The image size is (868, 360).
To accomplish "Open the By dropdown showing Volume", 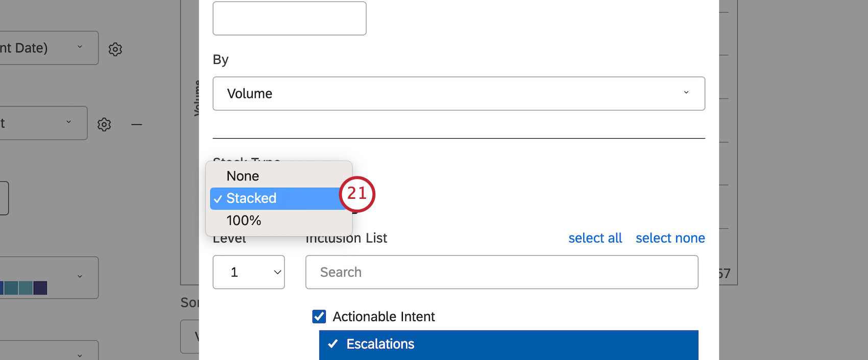I will tap(459, 93).
